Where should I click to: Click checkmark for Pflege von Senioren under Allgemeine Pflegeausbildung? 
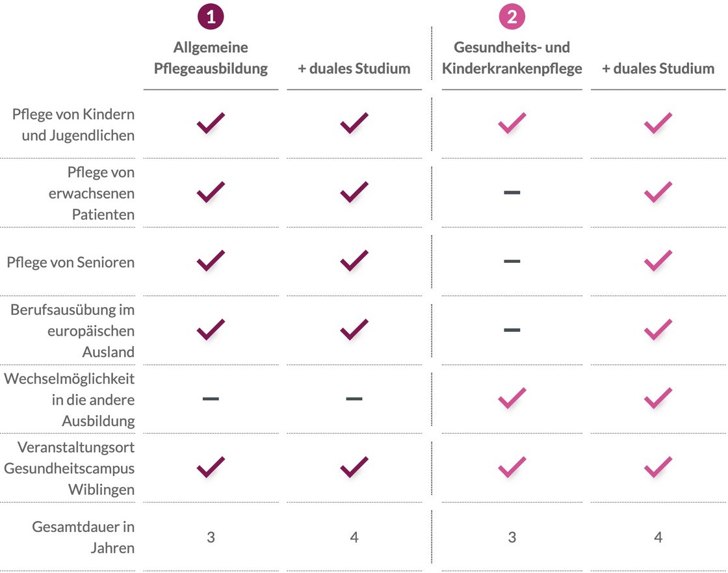(x=211, y=261)
